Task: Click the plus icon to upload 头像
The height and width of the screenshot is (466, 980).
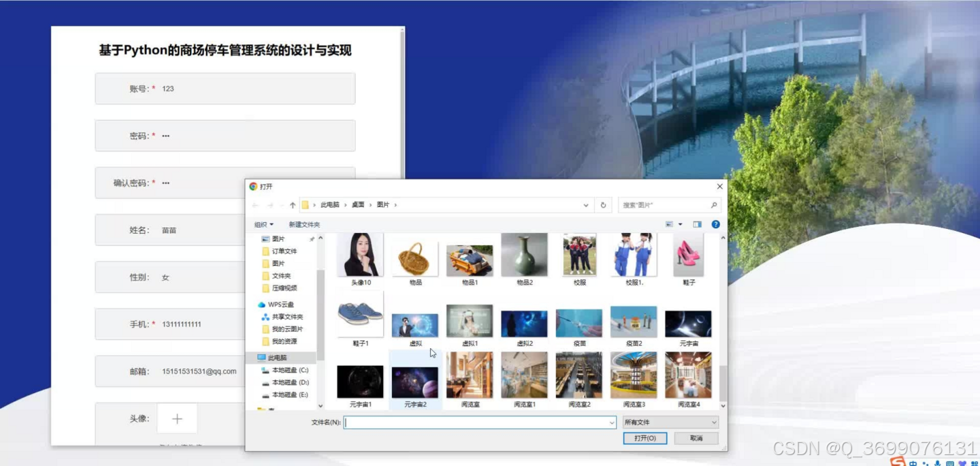Action: pyautogui.click(x=177, y=418)
